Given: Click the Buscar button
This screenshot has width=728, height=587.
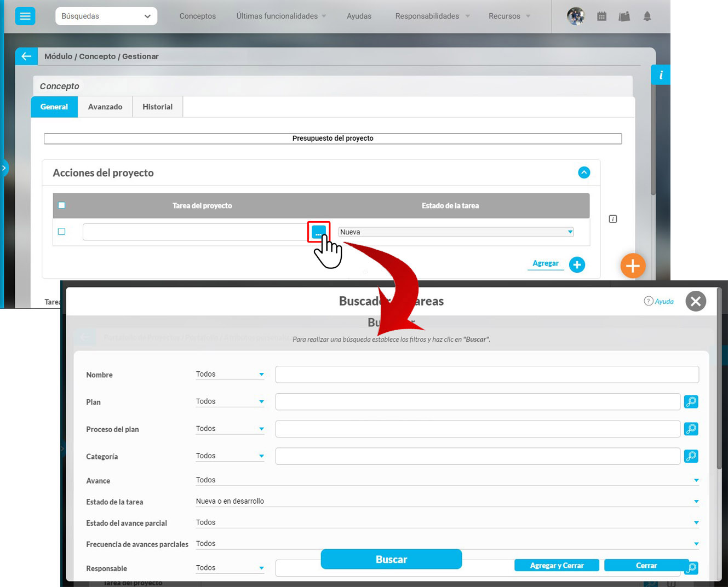Looking at the screenshot, I should pos(391,560).
